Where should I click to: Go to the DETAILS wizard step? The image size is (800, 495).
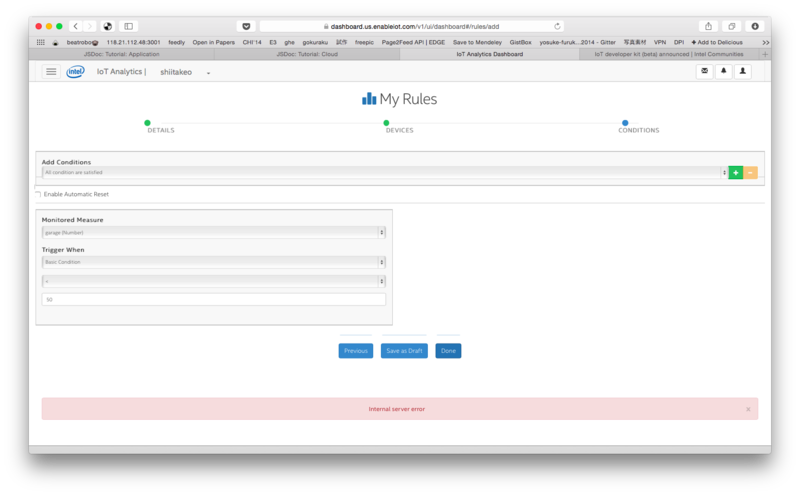click(161, 130)
